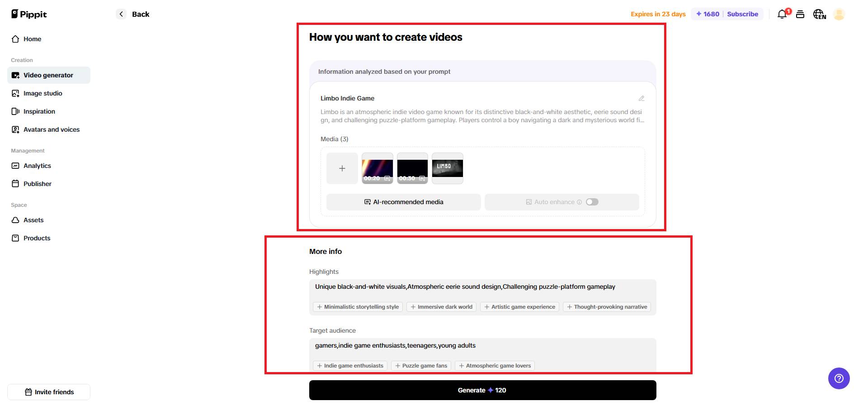Open the purple help question-mark button

coord(839,378)
